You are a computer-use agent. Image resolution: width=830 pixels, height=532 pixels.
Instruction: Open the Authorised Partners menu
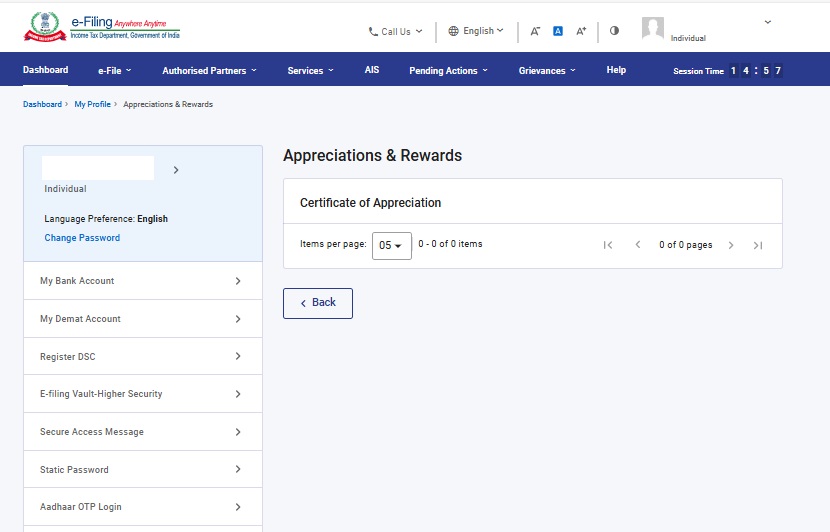[209, 70]
